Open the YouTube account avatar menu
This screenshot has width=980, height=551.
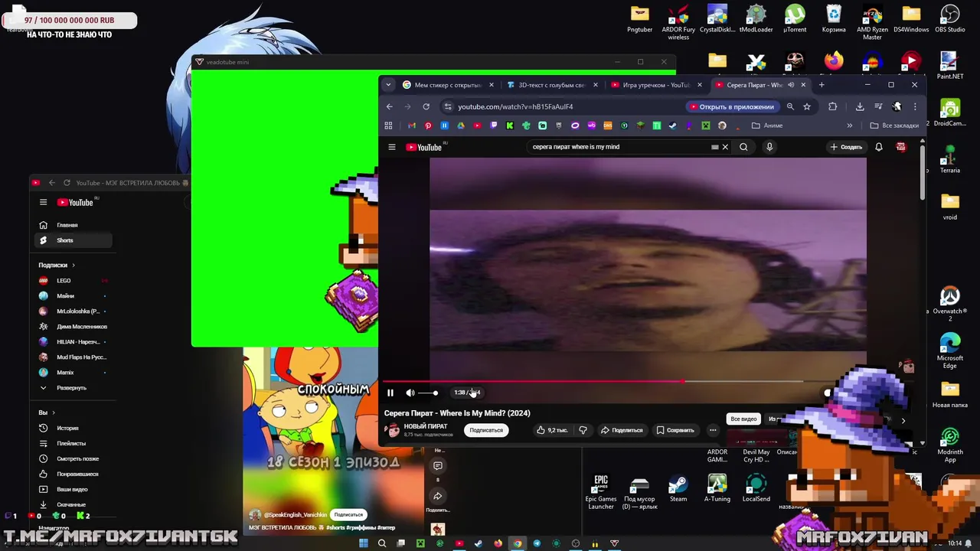(901, 147)
